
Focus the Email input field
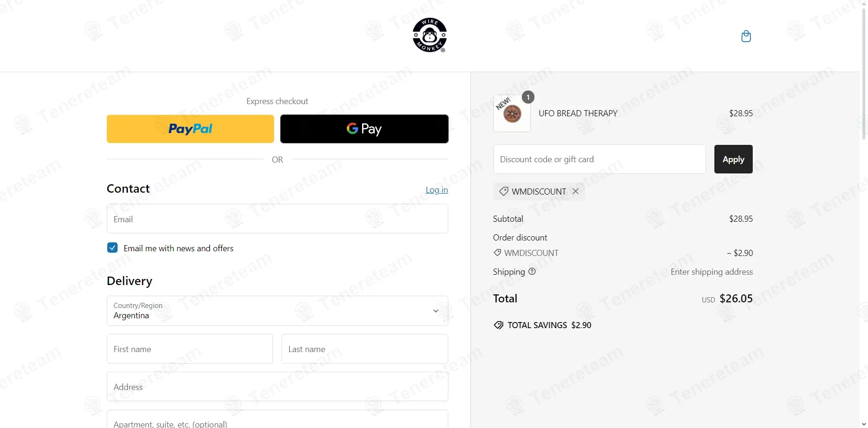pyautogui.click(x=277, y=219)
